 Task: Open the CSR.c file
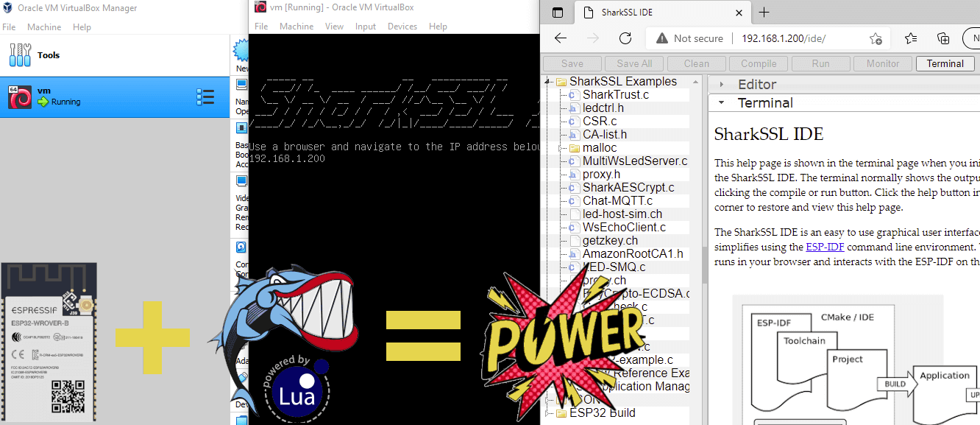point(600,122)
